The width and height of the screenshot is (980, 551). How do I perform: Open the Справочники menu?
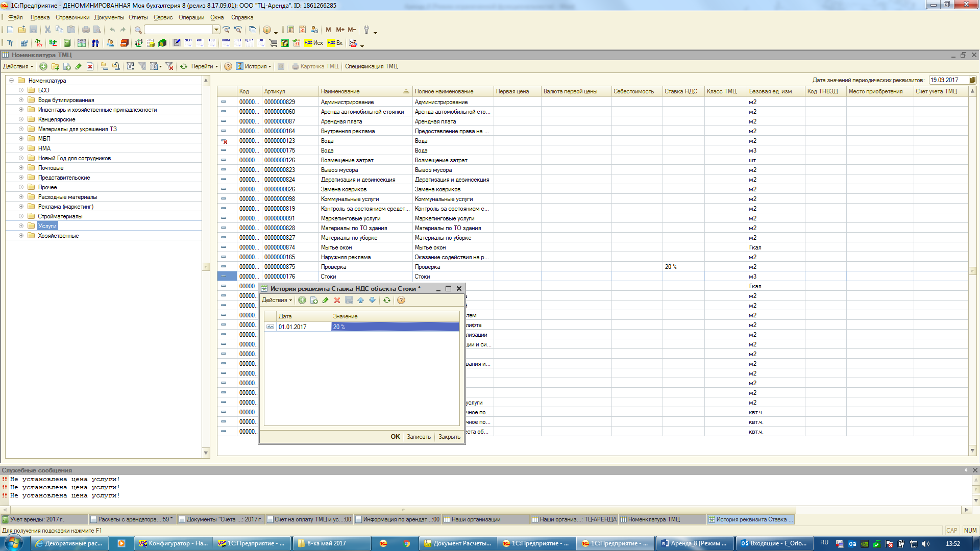pyautogui.click(x=72, y=17)
